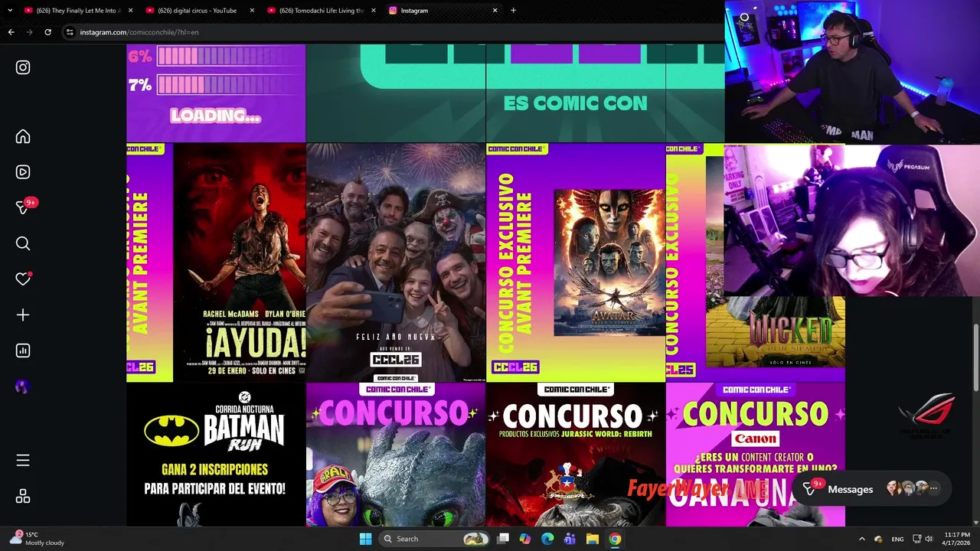Open the Avatar concurso exclusivo post

click(576, 262)
